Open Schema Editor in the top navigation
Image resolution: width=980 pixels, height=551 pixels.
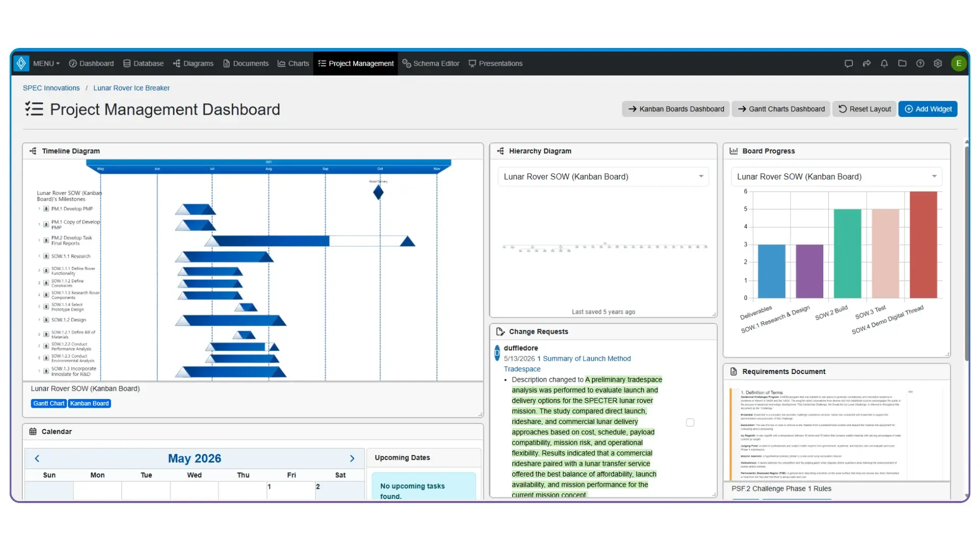[431, 64]
